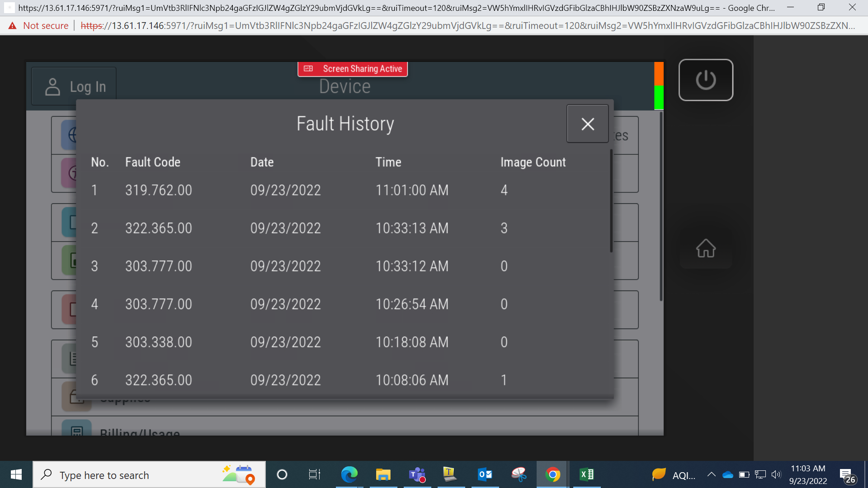This screenshot has height=488, width=868.
Task: Select fault code 319.762.00 row
Action: pyautogui.click(x=344, y=190)
